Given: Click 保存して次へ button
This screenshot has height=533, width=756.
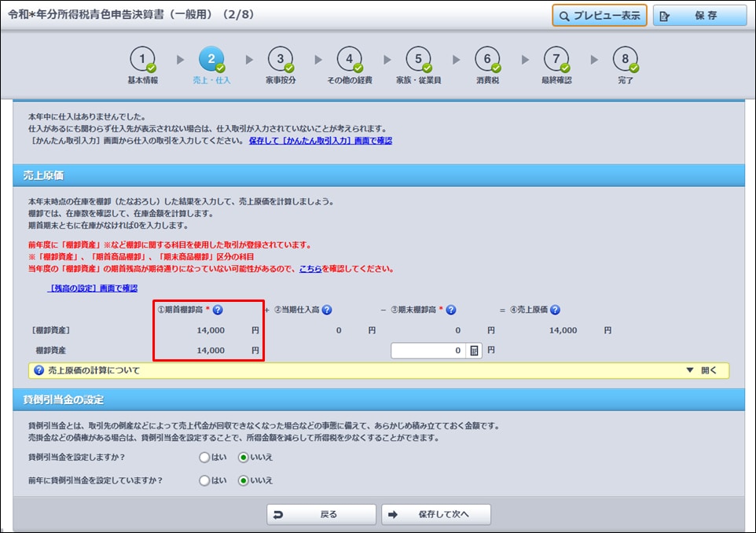Looking at the screenshot, I should [436, 515].
